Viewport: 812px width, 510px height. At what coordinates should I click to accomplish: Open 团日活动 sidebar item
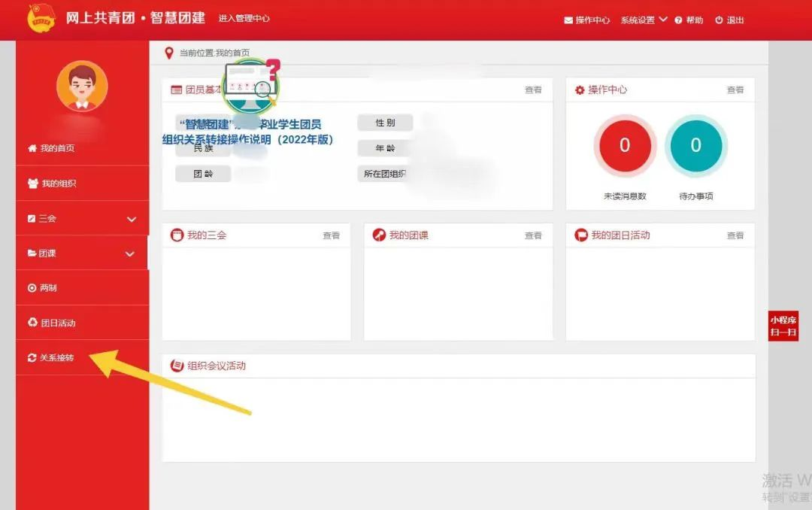tap(58, 323)
